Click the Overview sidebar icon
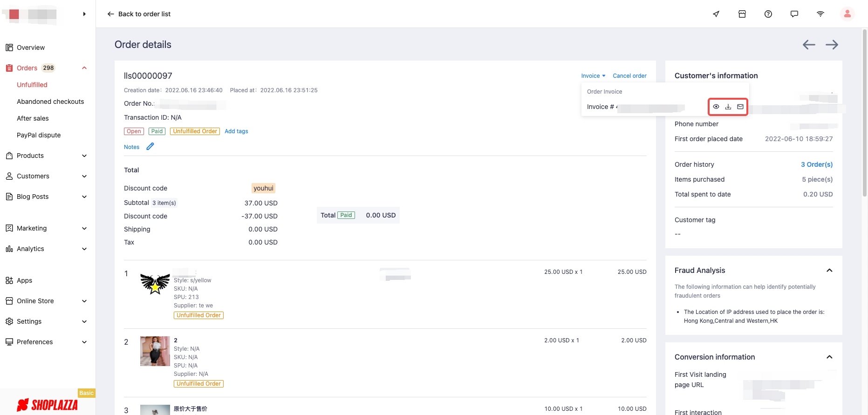This screenshot has width=868, height=415. tap(9, 48)
